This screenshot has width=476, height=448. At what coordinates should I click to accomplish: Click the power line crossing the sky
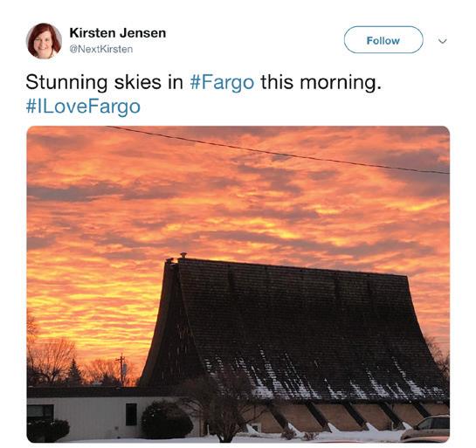click(278, 150)
